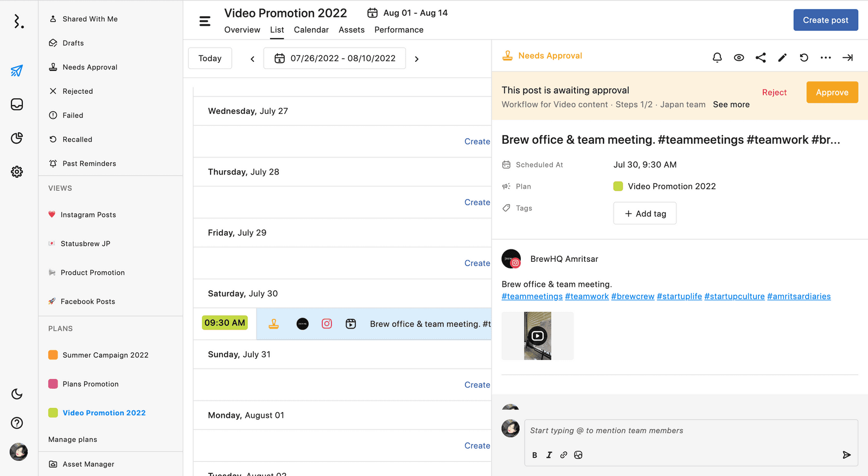The height and width of the screenshot is (476, 868).
Task: Click Summer Campaign 2022 orange color swatch
Action: point(53,355)
